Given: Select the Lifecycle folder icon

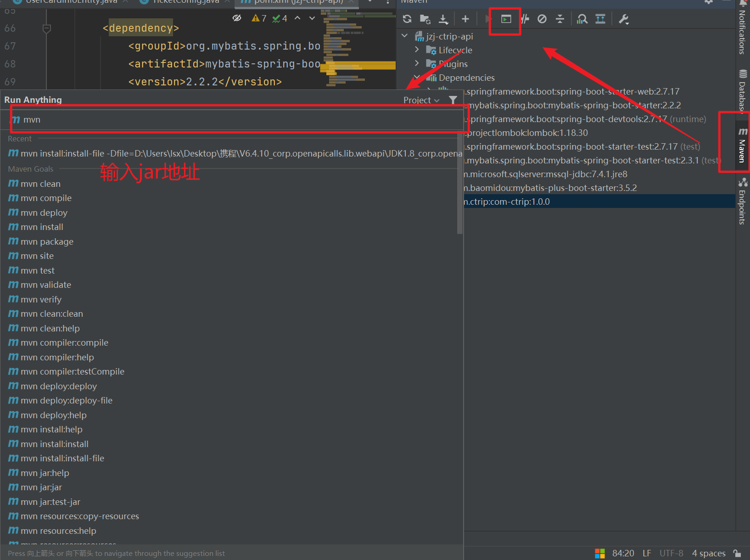Looking at the screenshot, I should pos(431,50).
